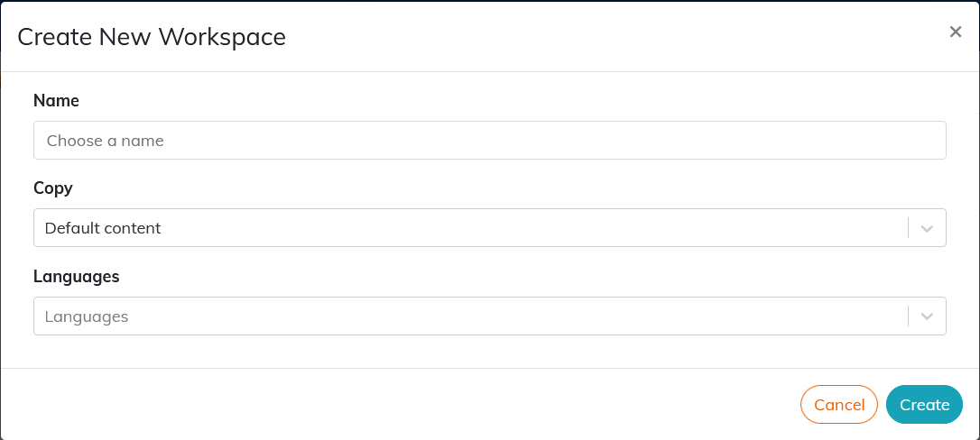Click the bold Name field label
980x440 pixels.
(56, 100)
